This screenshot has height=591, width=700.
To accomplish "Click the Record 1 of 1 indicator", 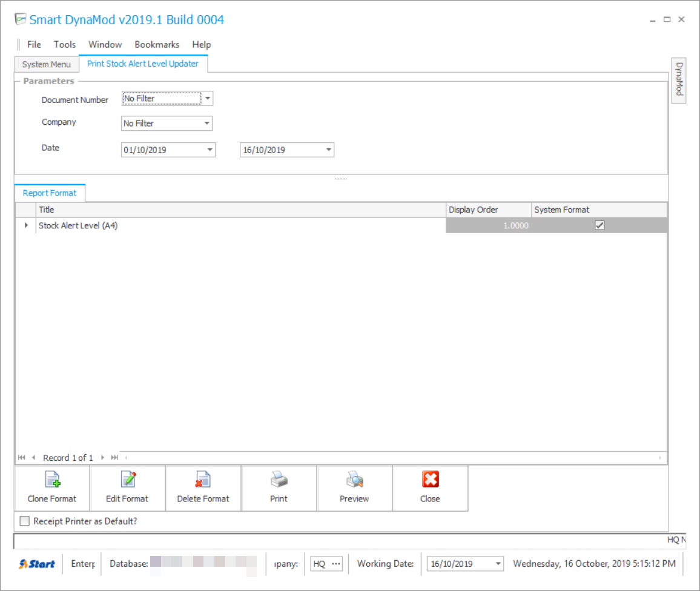I will pyautogui.click(x=68, y=458).
